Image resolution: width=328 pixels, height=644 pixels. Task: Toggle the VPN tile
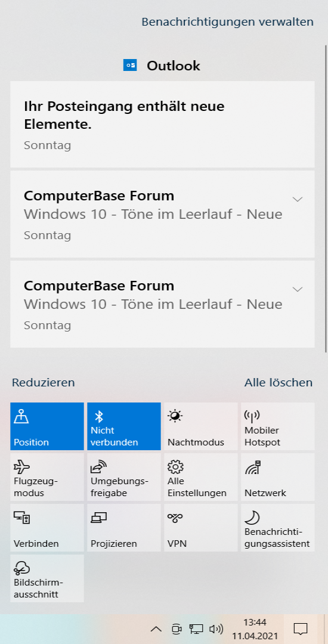[x=201, y=528]
